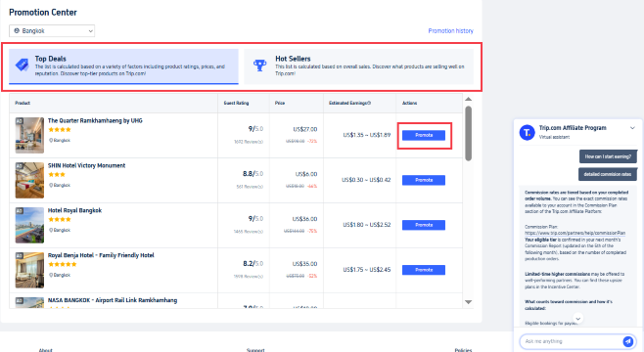Switch to the Top Deals tab
The height and width of the screenshot is (352, 644).
click(x=123, y=66)
